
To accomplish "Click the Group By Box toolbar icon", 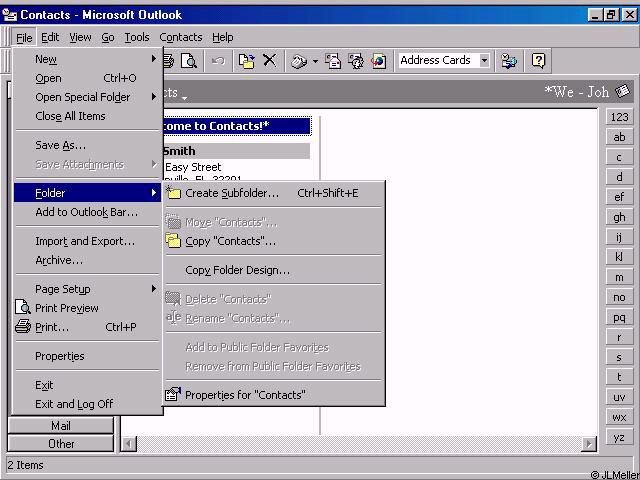I will (x=509, y=61).
